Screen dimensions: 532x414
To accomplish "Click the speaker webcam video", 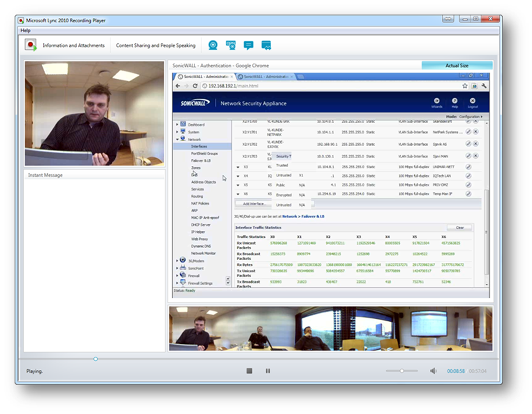I will [94, 114].
